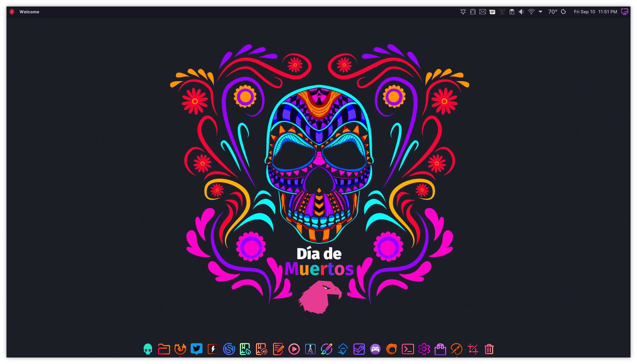The image size is (637, 364).
Task: Open the file manager folder icon in dock
Action: click(164, 349)
